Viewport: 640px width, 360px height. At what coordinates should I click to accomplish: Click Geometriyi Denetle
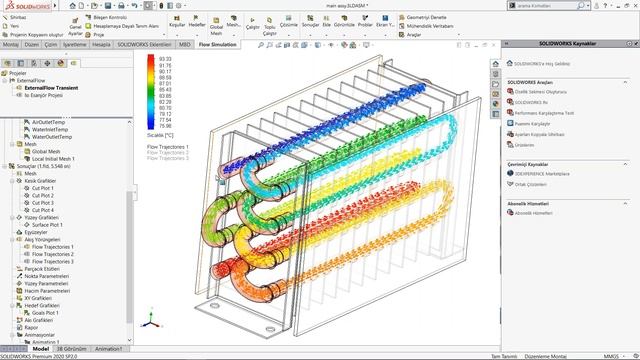[x=422, y=18]
